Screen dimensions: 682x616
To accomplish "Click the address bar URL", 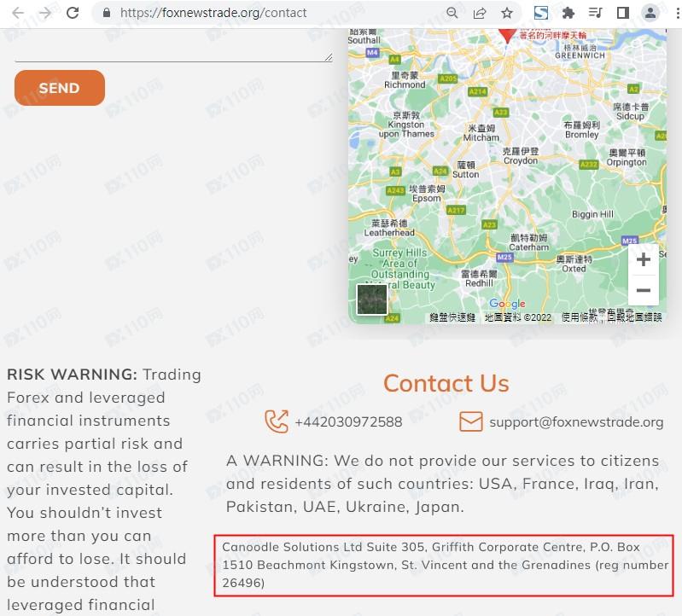I will tap(213, 13).
